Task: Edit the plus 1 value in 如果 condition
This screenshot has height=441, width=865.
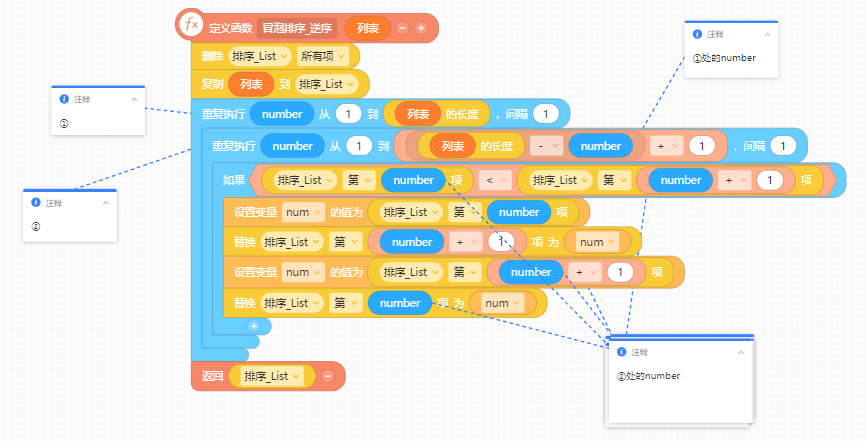Action: (770, 180)
